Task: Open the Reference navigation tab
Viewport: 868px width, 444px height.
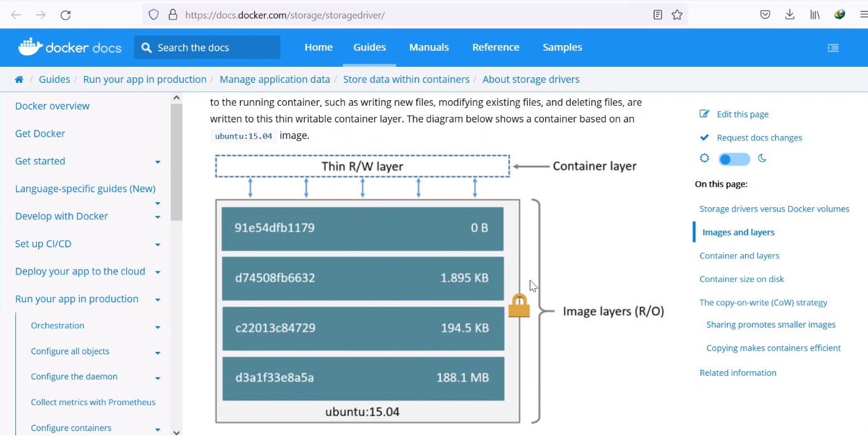Action: point(495,48)
